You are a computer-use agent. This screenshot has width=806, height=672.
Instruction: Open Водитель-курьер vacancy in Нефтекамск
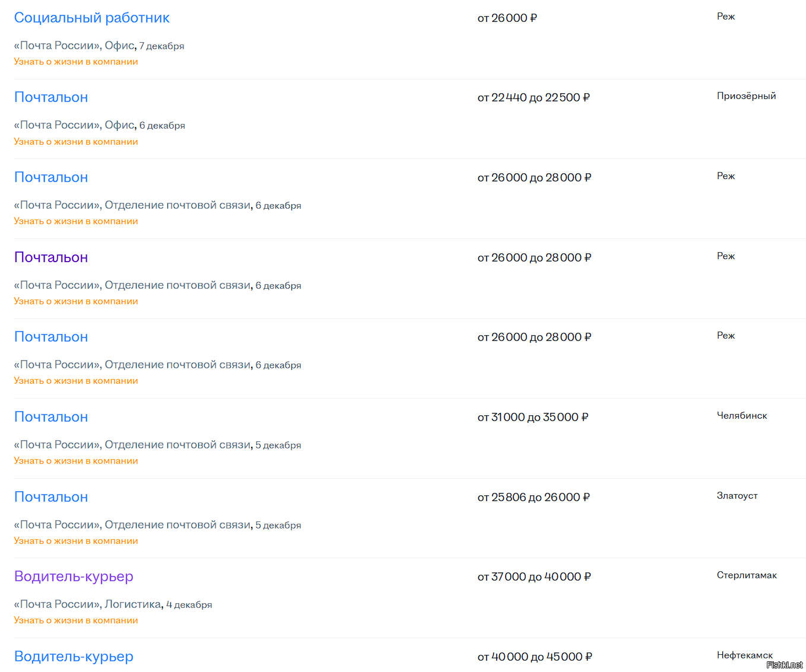[x=74, y=657]
